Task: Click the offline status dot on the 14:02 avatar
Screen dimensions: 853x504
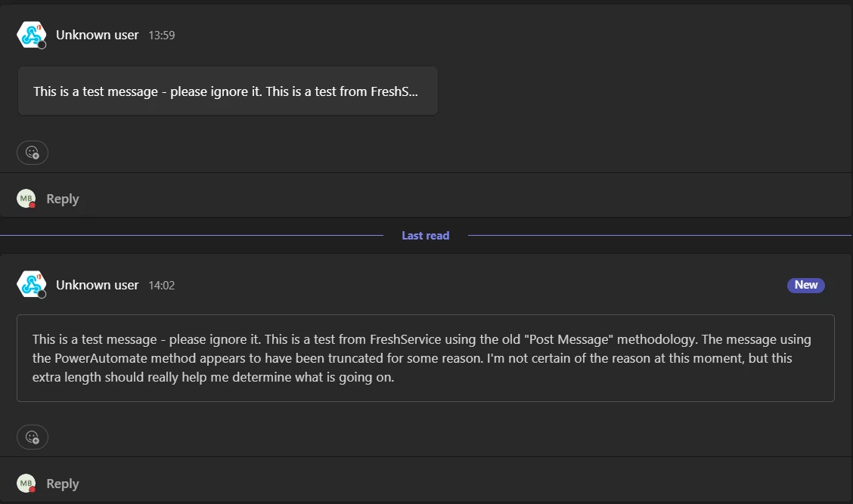Action: (42, 294)
